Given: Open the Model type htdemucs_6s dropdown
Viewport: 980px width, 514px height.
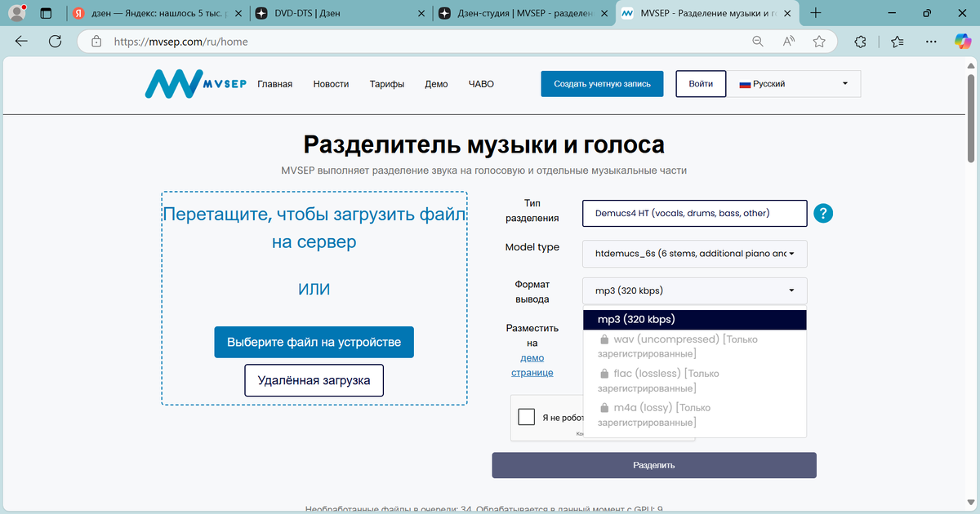Looking at the screenshot, I should (x=695, y=254).
